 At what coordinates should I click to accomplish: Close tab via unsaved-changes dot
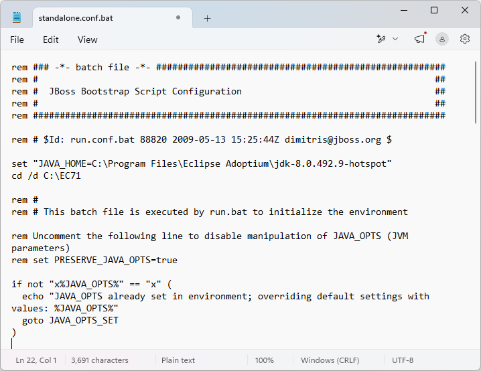178,18
